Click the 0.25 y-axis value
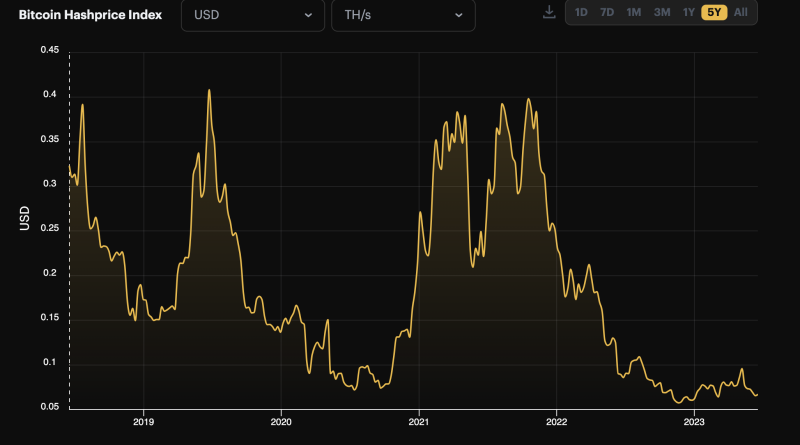 coord(49,228)
